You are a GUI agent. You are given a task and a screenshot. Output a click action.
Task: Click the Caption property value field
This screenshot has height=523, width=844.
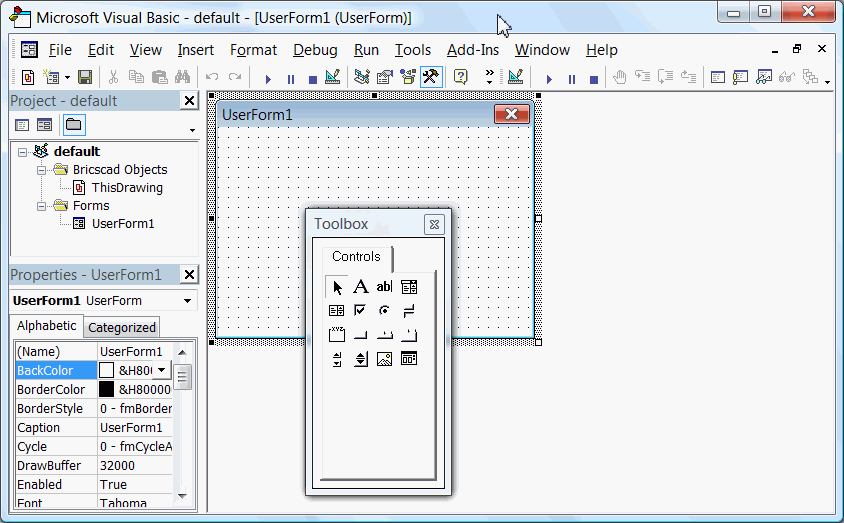coord(134,427)
